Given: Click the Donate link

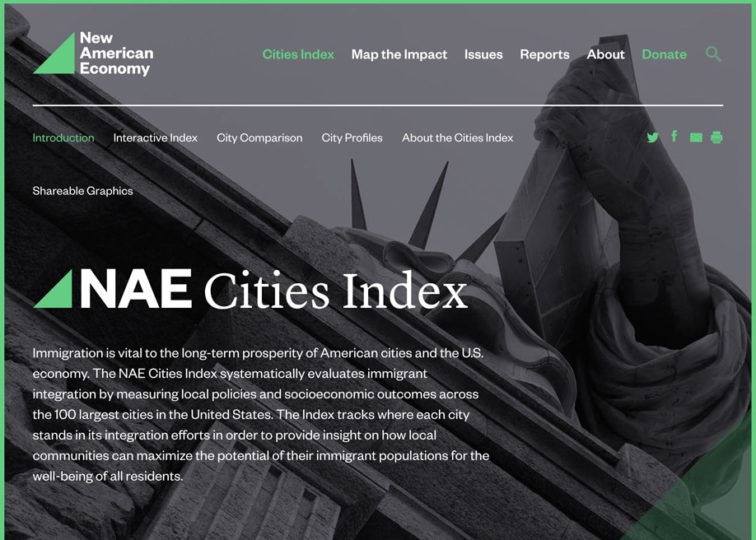Looking at the screenshot, I should coord(664,54).
